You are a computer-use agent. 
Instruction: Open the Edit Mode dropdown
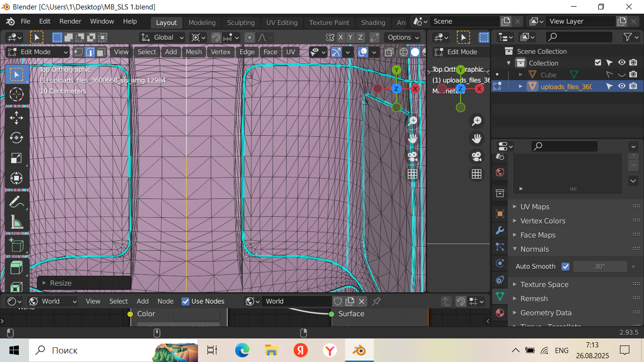[38, 52]
